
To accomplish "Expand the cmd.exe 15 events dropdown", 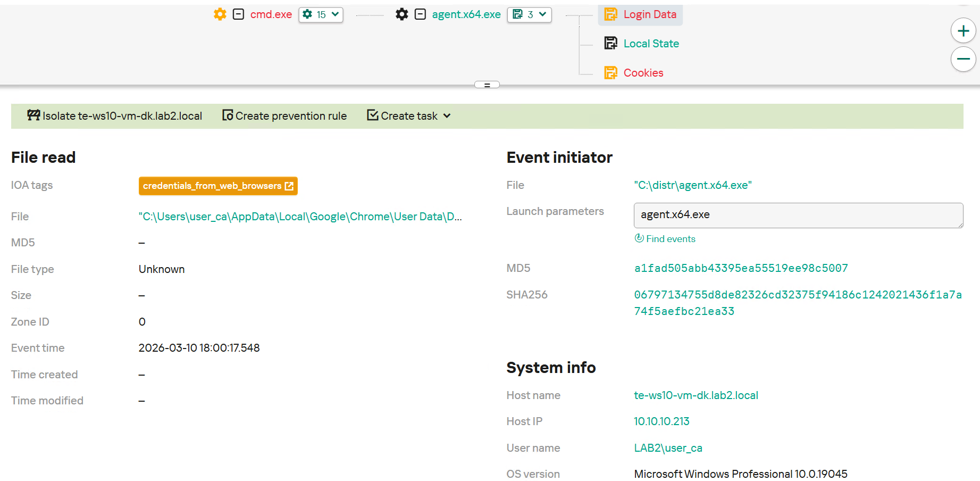I will [x=321, y=14].
